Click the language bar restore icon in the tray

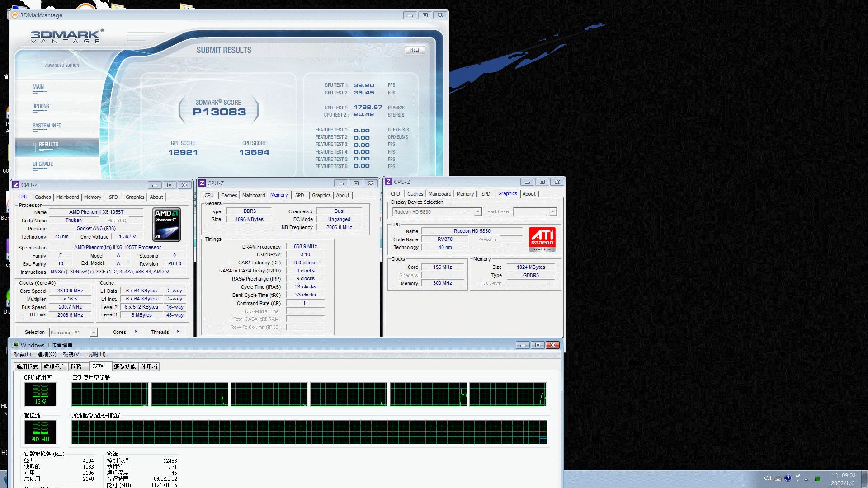(x=798, y=476)
